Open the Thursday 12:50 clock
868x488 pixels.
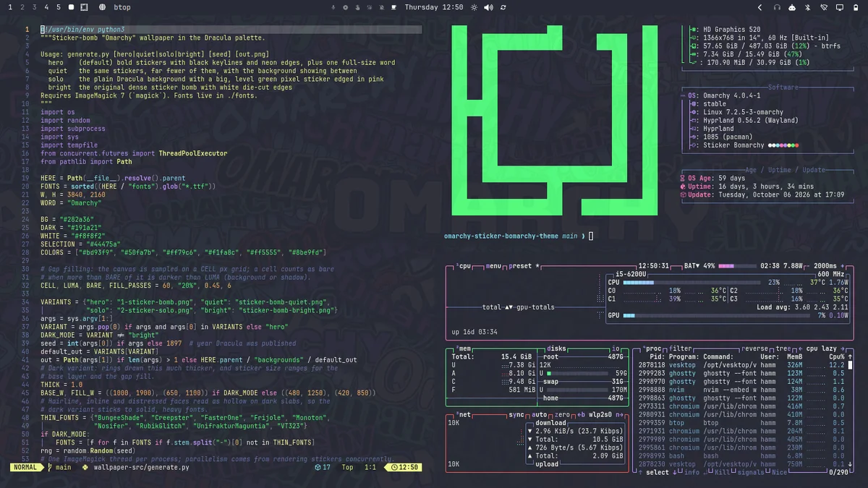tap(434, 7)
